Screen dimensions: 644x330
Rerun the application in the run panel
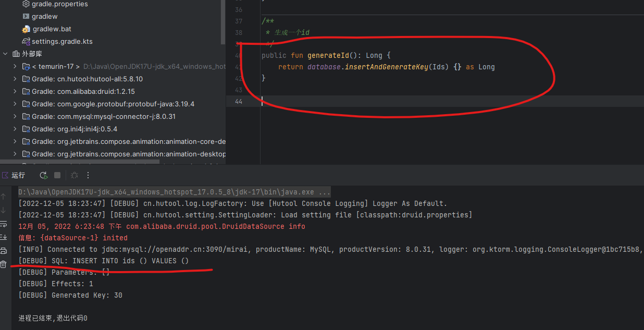click(x=43, y=175)
